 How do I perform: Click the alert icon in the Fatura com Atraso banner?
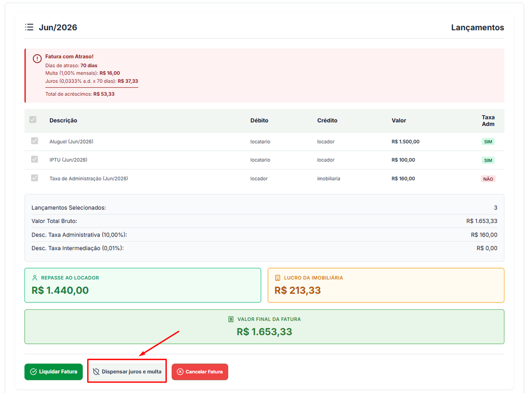(37, 58)
